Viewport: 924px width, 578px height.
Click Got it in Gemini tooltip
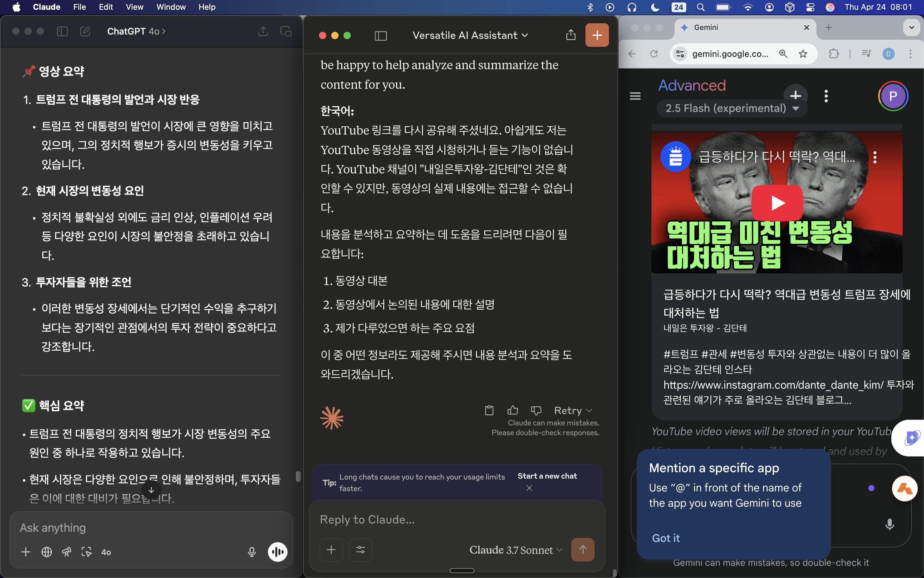coord(665,538)
